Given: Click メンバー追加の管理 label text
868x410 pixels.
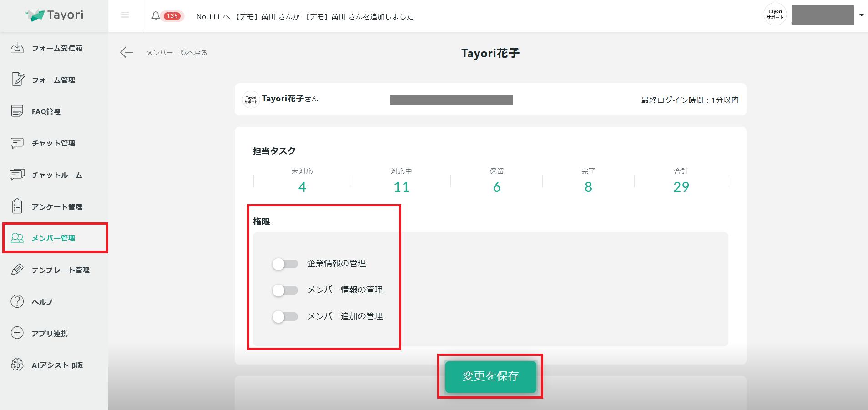Looking at the screenshot, I should click(345, 316).
